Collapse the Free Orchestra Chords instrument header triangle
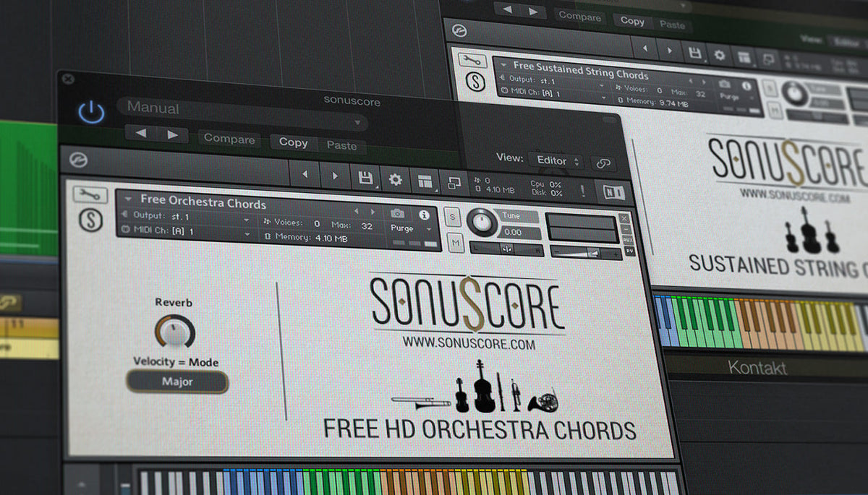Image resolution: width=868 pixels, height=495 pixels. (128, 199)
